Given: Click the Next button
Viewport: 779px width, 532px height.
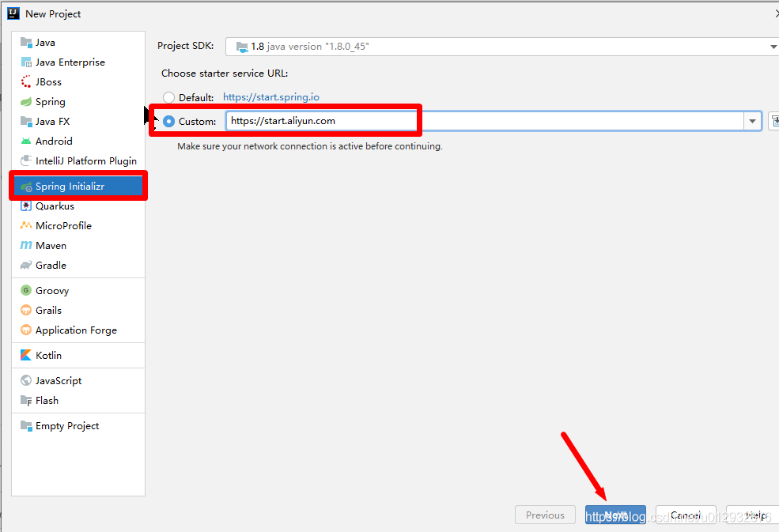Looking at the screenshot, I should click(615, 515).
